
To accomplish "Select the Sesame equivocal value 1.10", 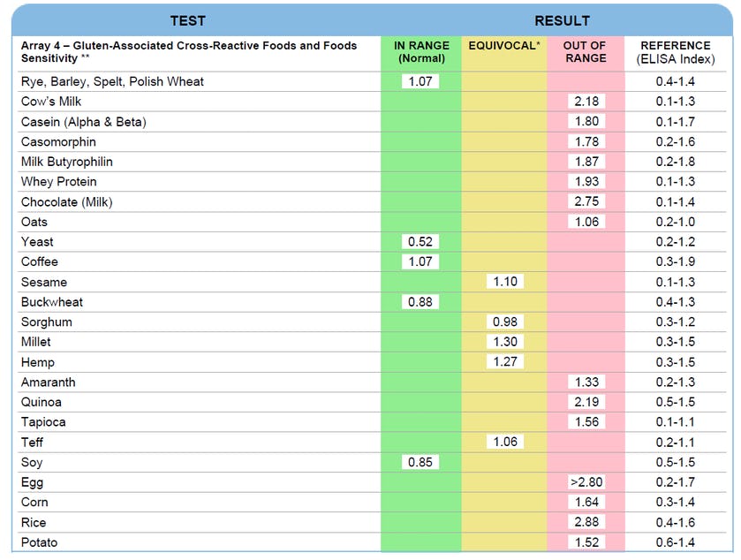I will pyautogui.click(x=504, y=282).
